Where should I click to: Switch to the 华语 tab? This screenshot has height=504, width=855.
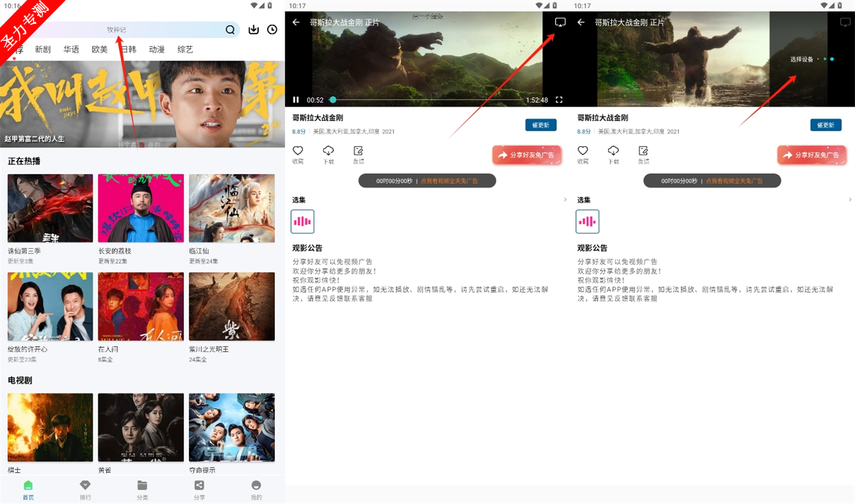[x=71, y=49]
